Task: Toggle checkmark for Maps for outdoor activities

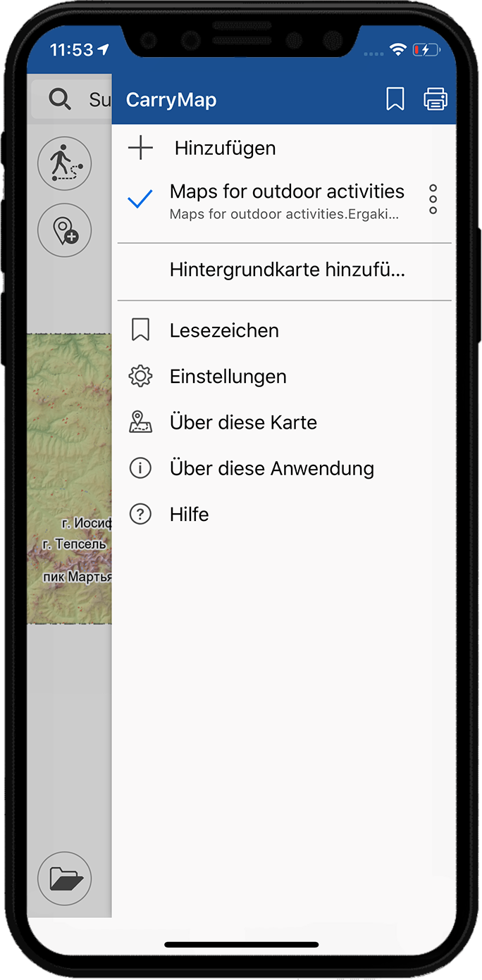Action: pyautogui.click(x=140, y=200)
